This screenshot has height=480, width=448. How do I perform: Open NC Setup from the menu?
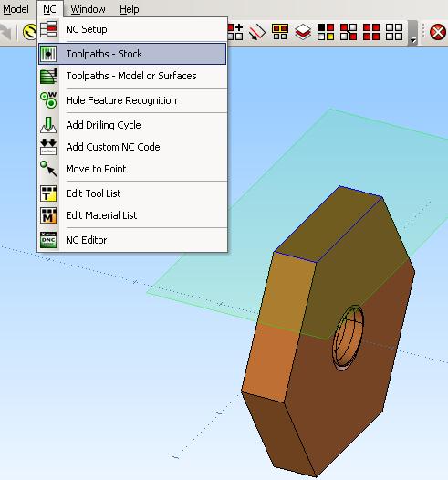[x=132, y=29]
